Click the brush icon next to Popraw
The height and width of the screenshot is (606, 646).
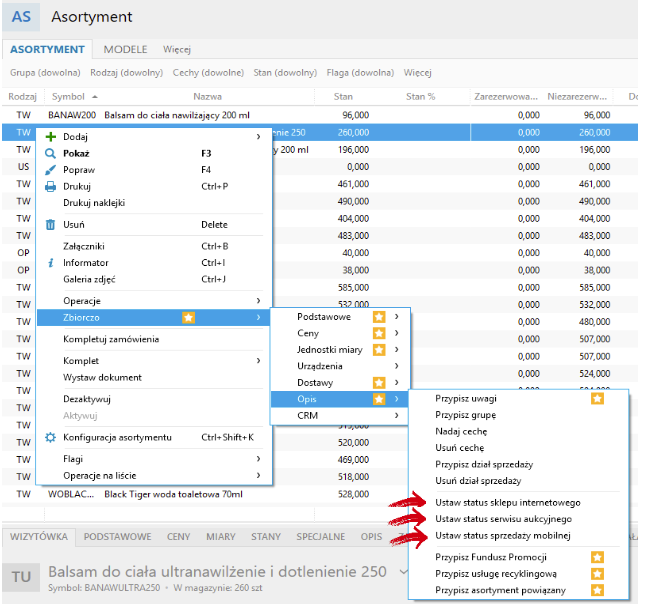click(x=50, y=170)
